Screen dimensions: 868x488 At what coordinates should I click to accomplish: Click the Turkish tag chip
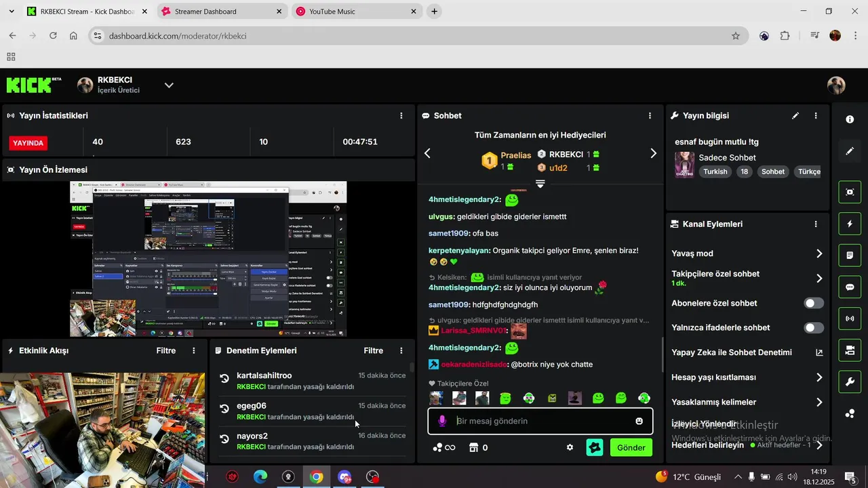coord(715,171)
